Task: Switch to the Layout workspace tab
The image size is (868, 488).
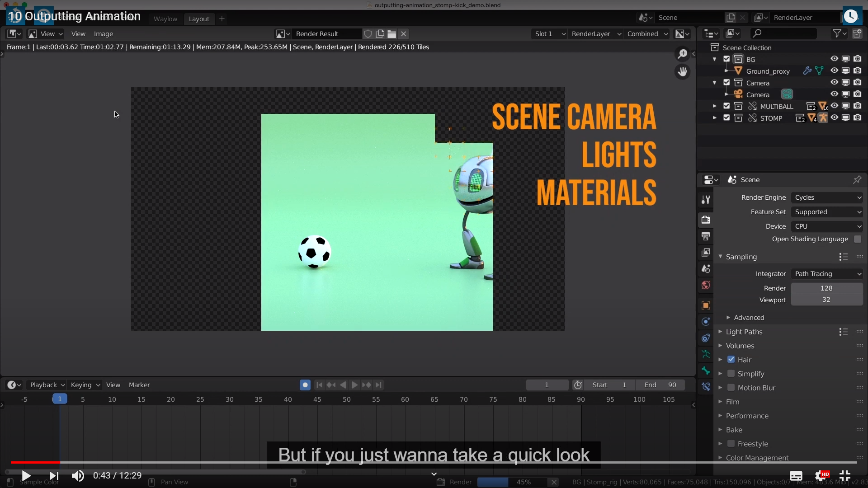Action: point(199,19)
